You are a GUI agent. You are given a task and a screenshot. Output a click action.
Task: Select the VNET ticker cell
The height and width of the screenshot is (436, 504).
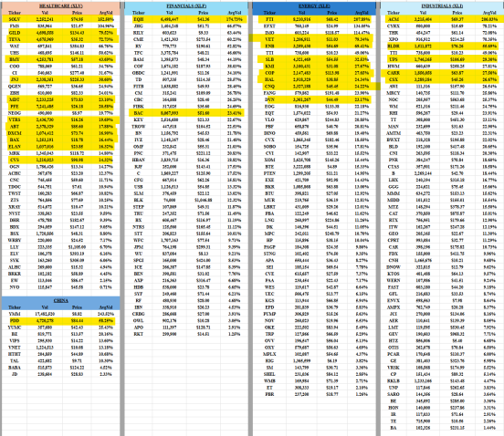point(15,348)
